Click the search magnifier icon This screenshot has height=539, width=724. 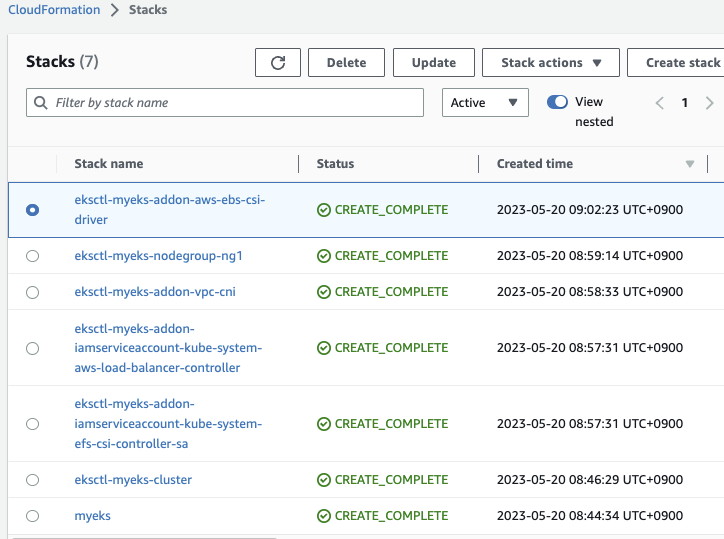pos(41,103)
